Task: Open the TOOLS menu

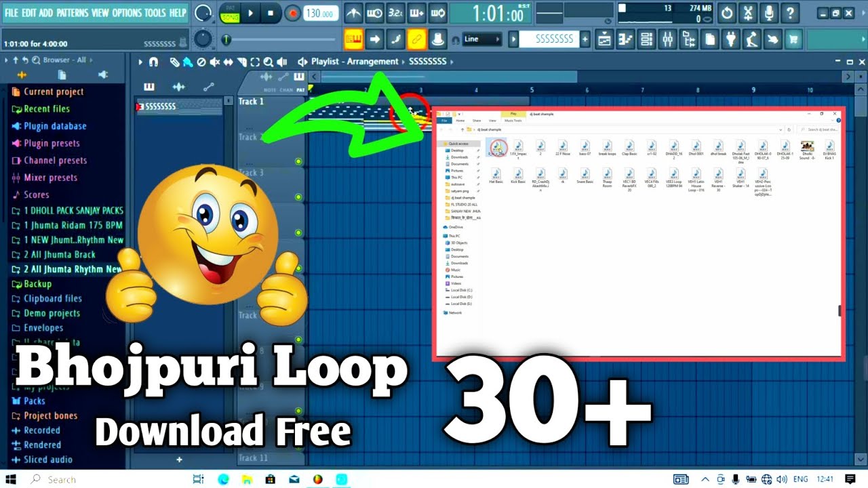Action: (155, 13)
